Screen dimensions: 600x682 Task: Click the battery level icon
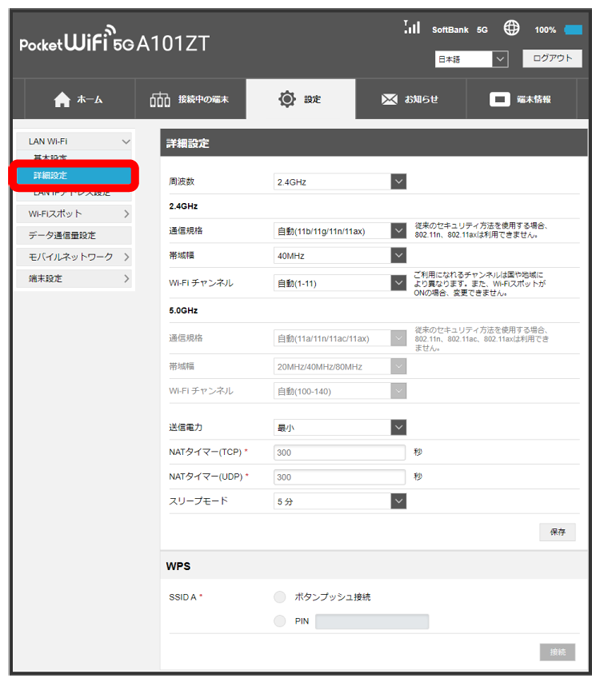click(x=573, y=30)
